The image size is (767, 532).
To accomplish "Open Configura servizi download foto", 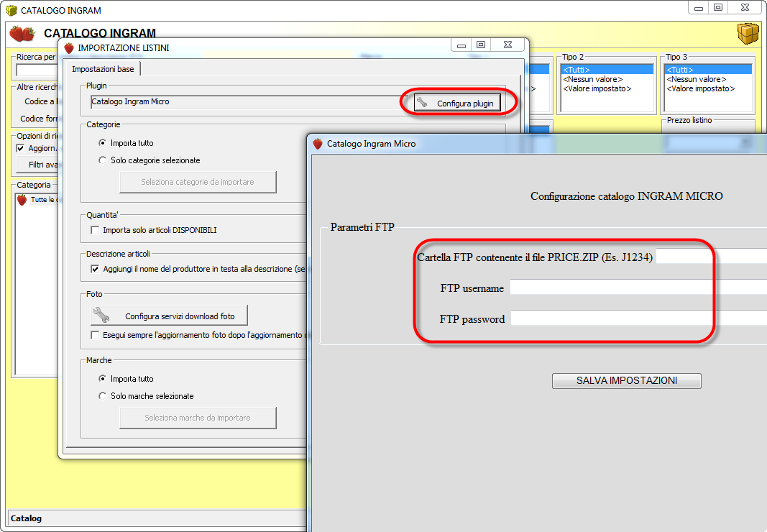I will point(169,316).
